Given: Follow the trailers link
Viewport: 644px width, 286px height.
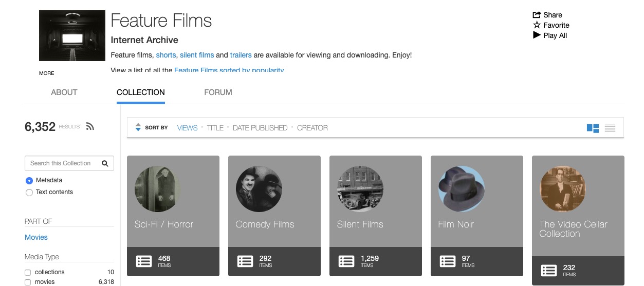Looking at the screenshot, I should 241,55.
